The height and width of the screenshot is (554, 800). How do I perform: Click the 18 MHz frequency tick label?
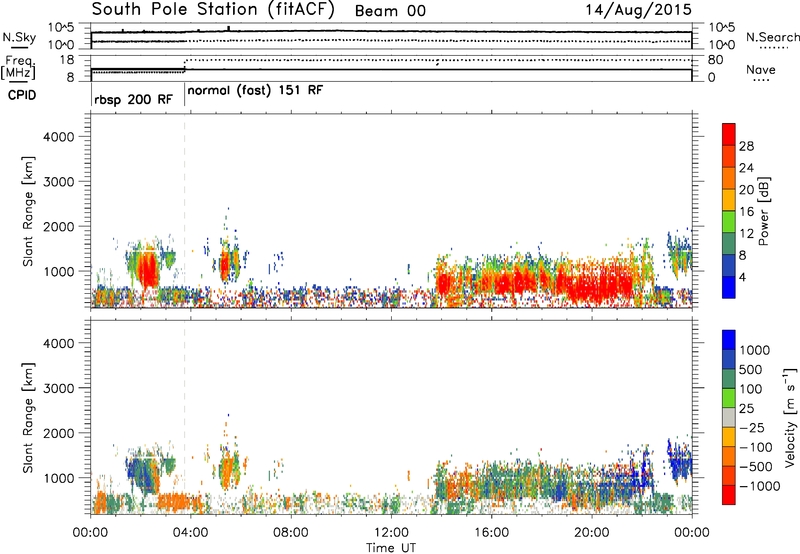coord(67,60)
